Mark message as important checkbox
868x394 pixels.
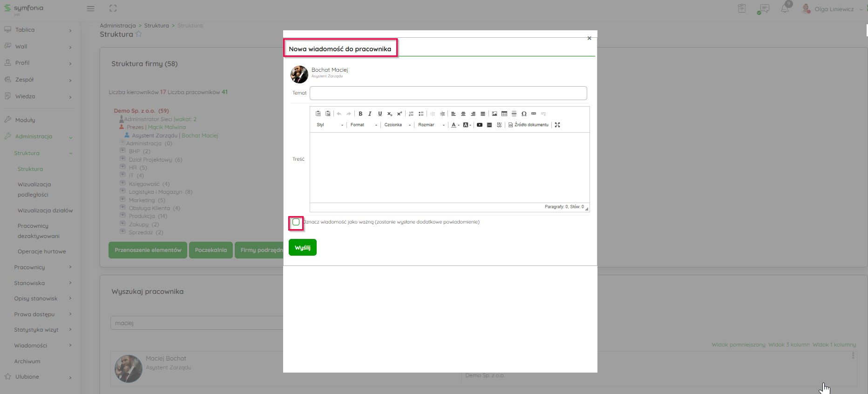296,222
